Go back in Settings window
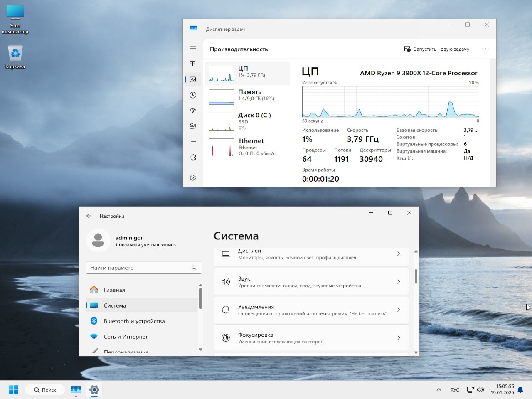The image size is (532, 399). tap(89, 216)
